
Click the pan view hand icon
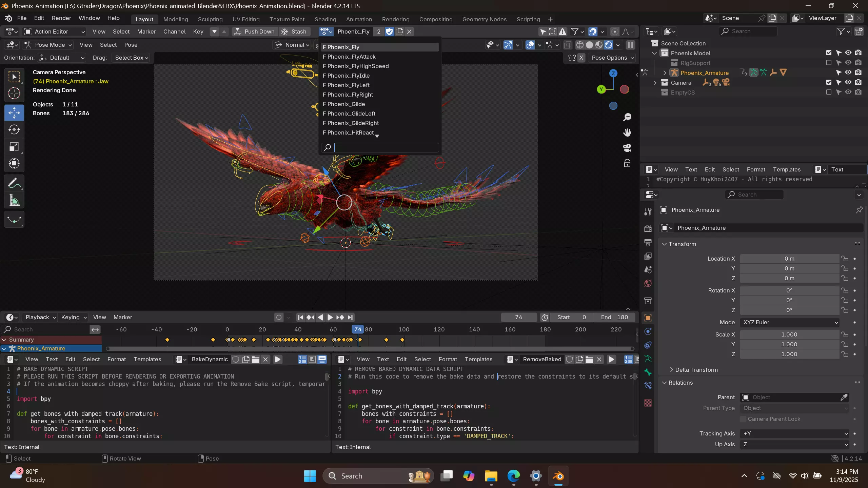click(x=627, y=133)
